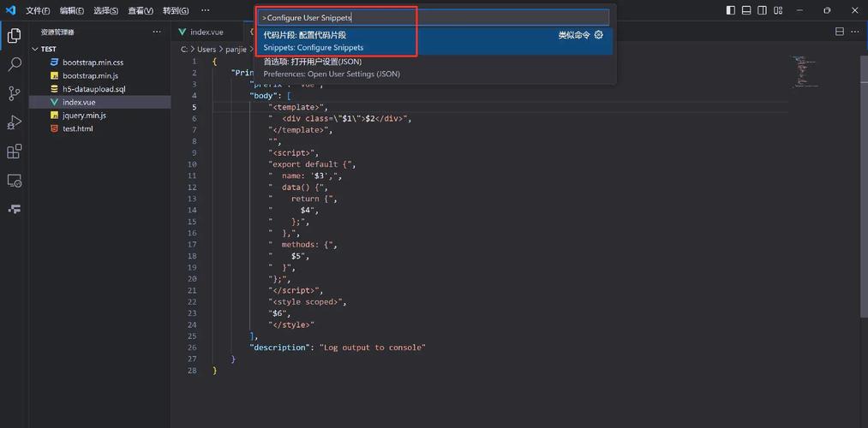868x428 pixels.
Task: Click the Users breadcrumb segment
Action: tap(207, 49)
